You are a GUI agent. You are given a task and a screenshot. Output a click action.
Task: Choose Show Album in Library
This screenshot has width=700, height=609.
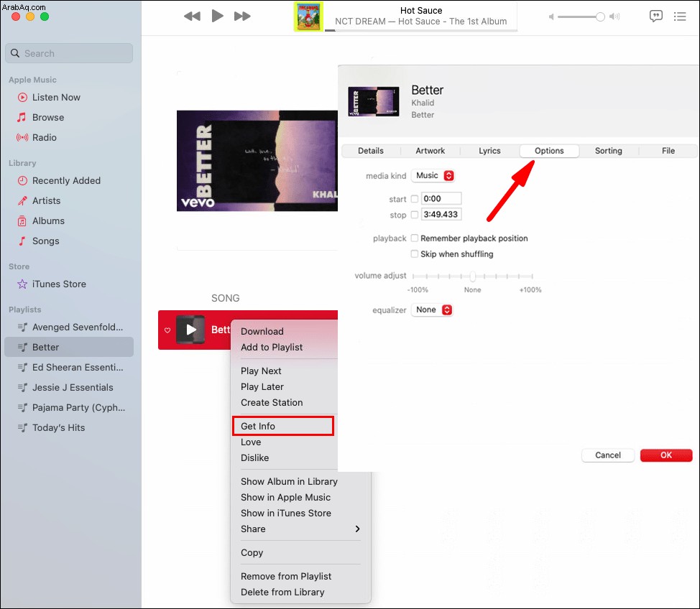(x=289, y=481)
